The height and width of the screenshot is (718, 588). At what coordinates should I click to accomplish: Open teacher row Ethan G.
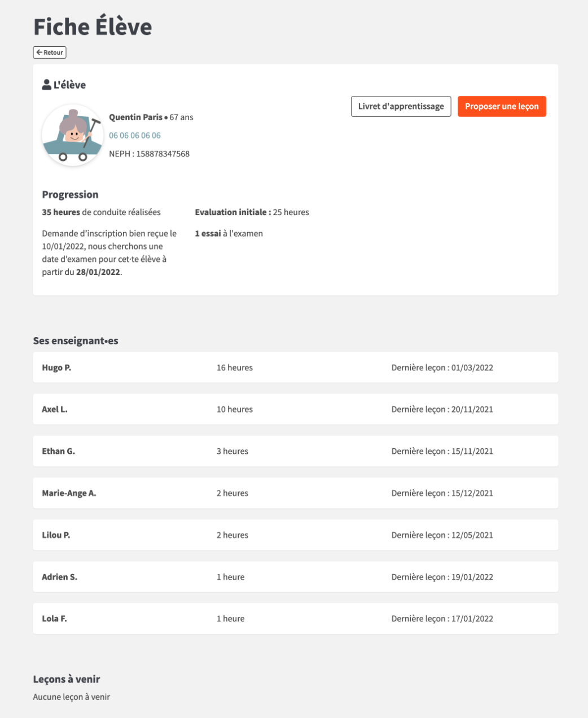[x=296, y=451]
